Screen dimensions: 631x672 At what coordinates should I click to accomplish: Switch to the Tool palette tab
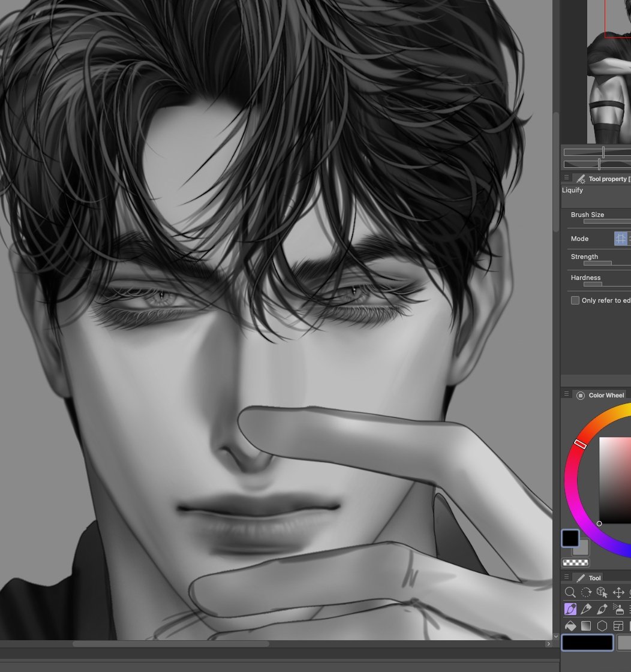click(x=588, y=578)
